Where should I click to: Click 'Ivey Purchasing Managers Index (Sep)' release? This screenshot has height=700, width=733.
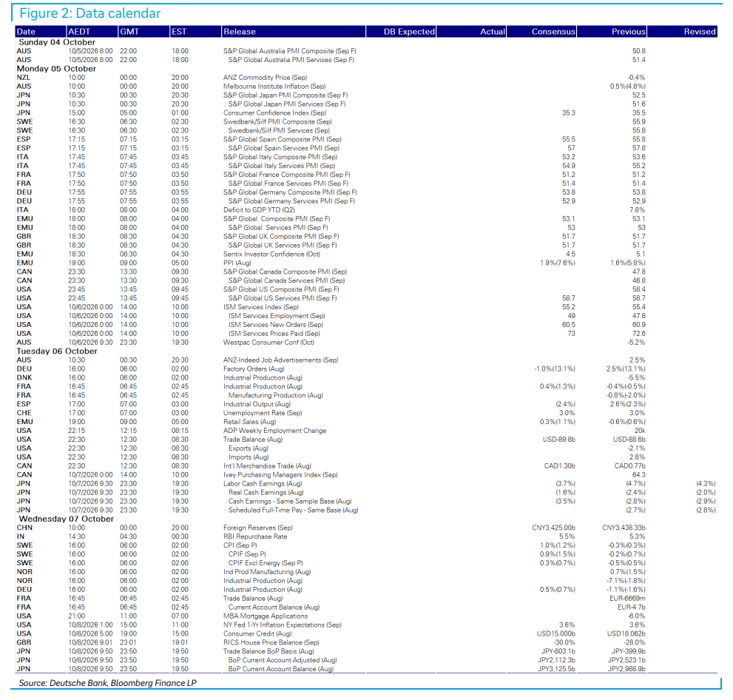click(x=280, y=474)
